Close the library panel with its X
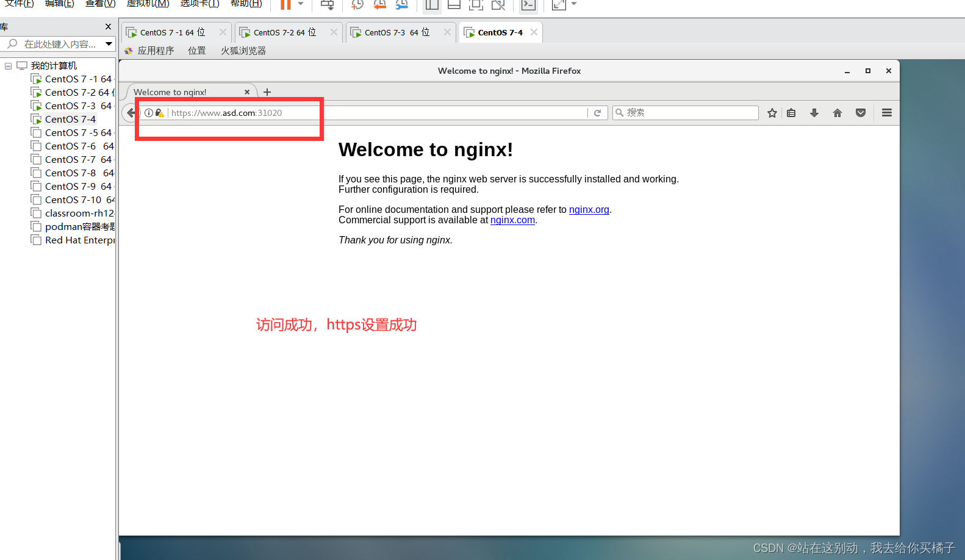Viewport: 965px width, 560px height. (108, 27)
